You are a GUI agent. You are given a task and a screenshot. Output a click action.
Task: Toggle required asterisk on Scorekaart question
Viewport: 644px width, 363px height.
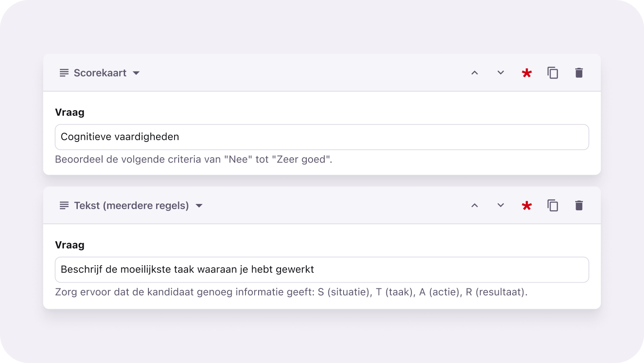coord(527,73)
